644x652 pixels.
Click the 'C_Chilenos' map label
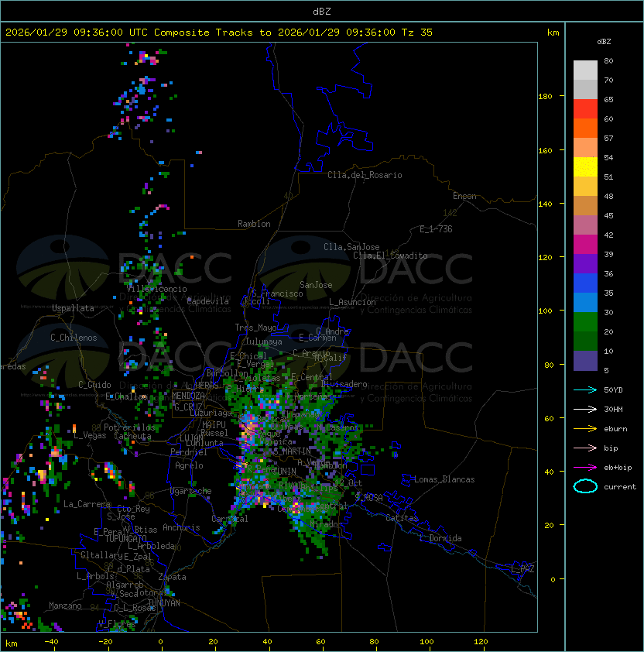(74, 338)
